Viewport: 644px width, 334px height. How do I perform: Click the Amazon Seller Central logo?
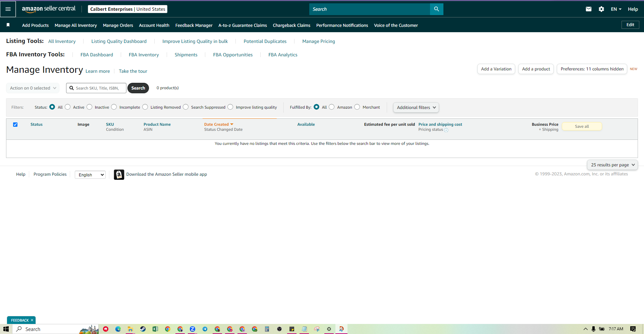(x=49, y=9)
